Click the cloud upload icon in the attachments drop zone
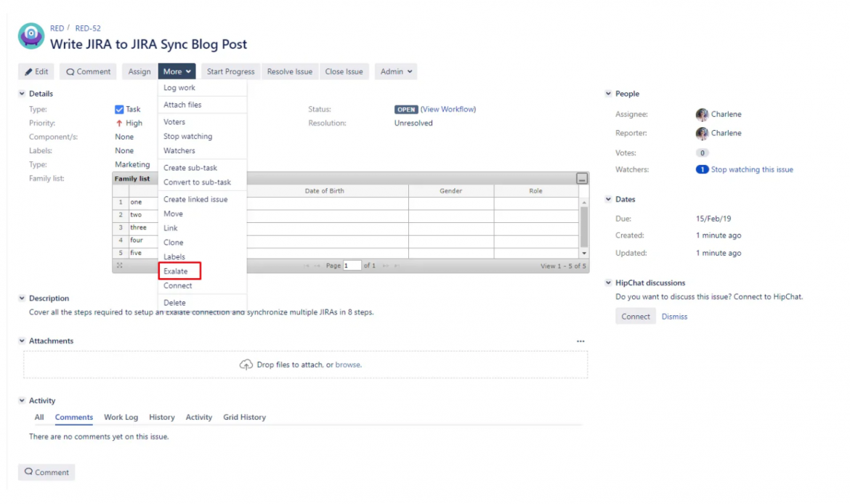 [x=246, y=365]
